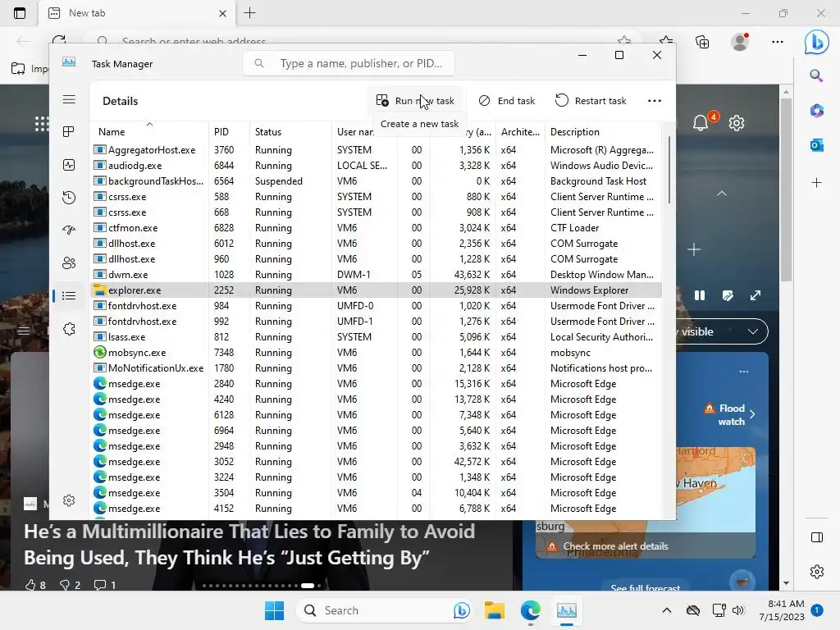Click Task Manager vertical scrollbar thumb
Viewport: 840px width, 630px height.
669,169
